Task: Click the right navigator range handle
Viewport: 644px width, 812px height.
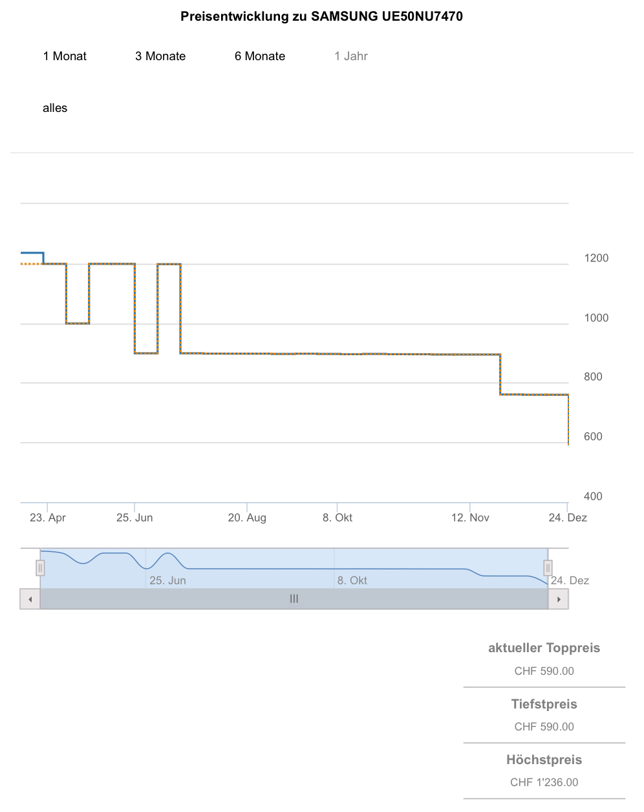Action: point(548,568)
